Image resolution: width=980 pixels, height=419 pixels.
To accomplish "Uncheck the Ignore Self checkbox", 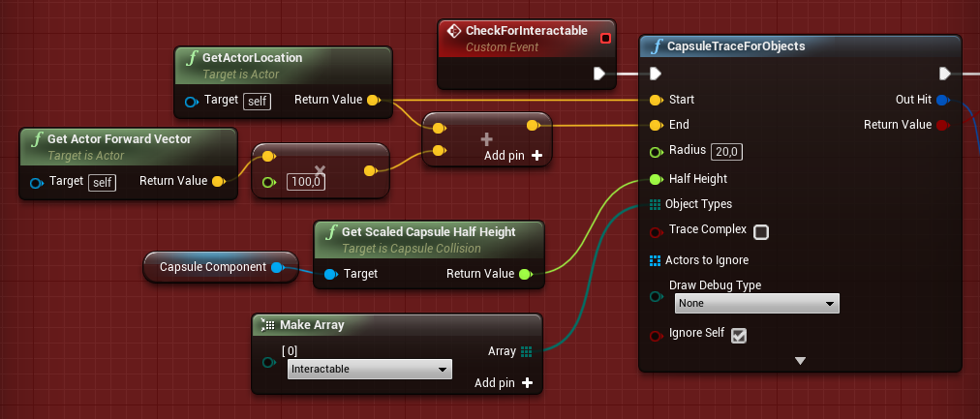I will 739,336.
